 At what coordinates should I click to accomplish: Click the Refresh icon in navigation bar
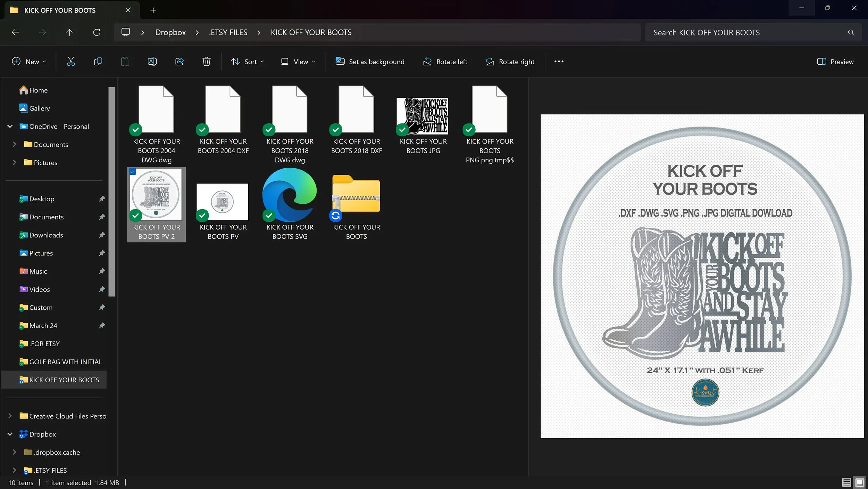click(97, 32)
